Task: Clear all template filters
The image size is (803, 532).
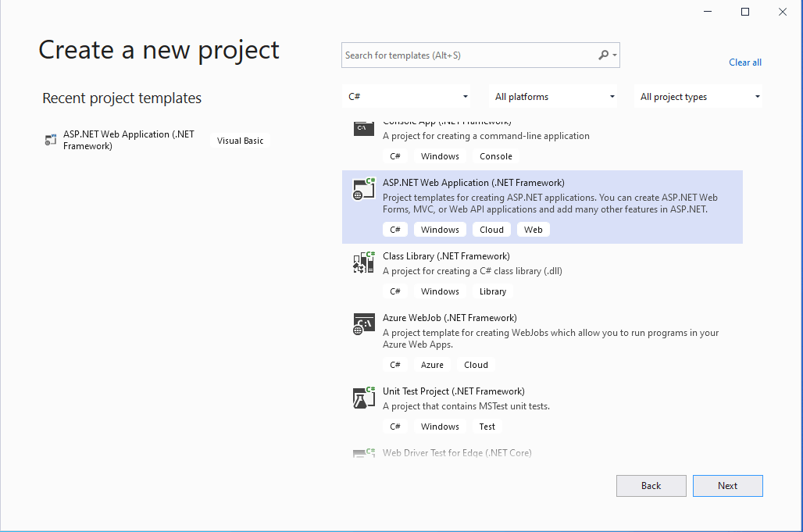Action: pyautogui.click(x=745, y=62)
